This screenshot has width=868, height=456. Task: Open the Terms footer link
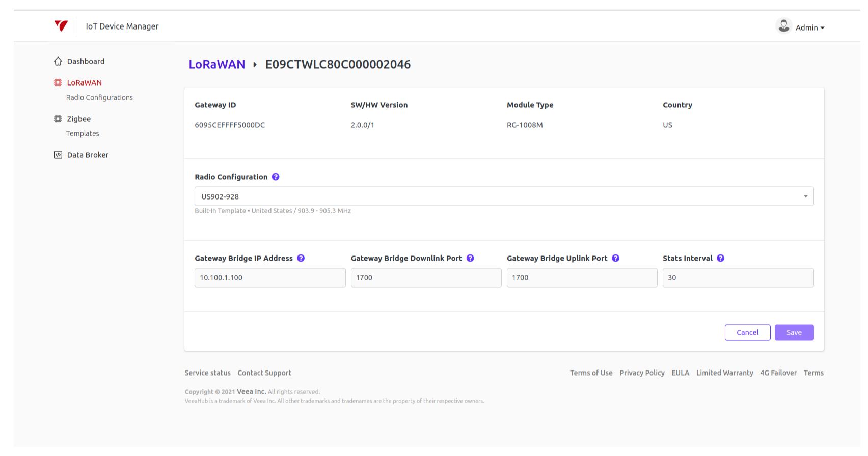[813, 373]
